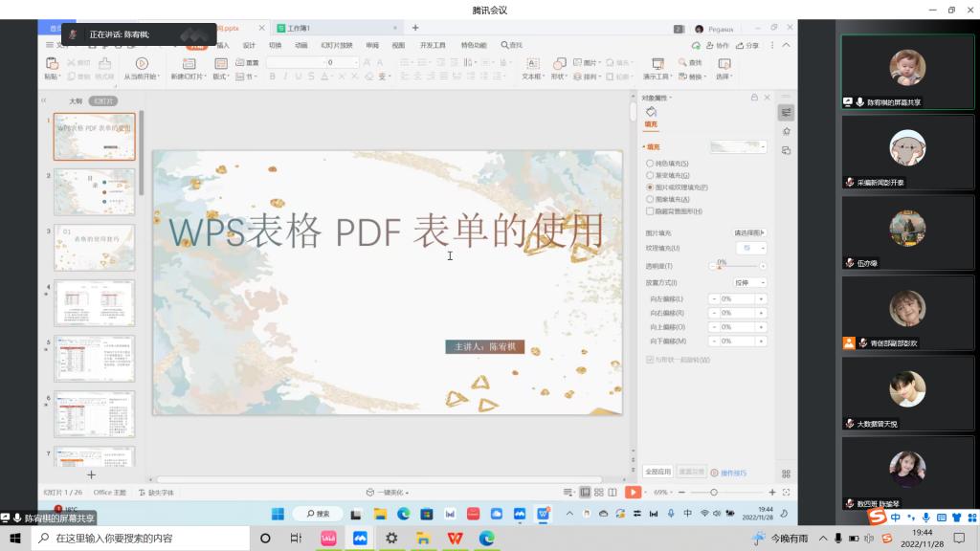980x551 pixels.
Task: Expand the object properties panel title dropdown
Action: (x=657, y=99)
